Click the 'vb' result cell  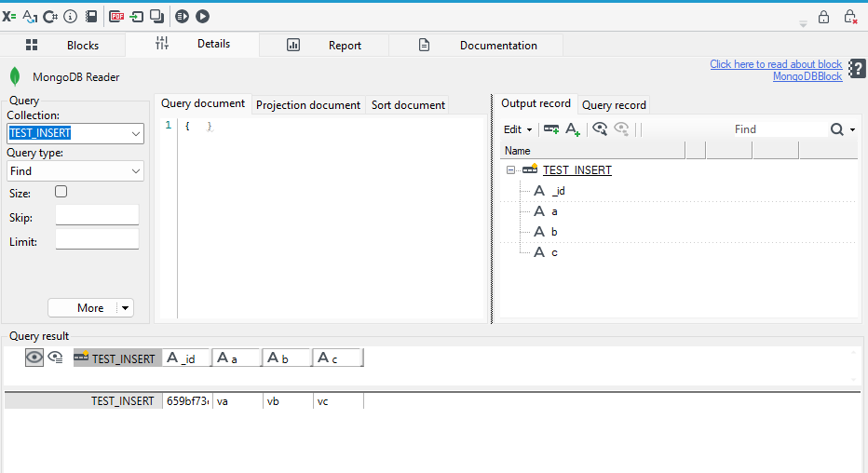point(288,401)
